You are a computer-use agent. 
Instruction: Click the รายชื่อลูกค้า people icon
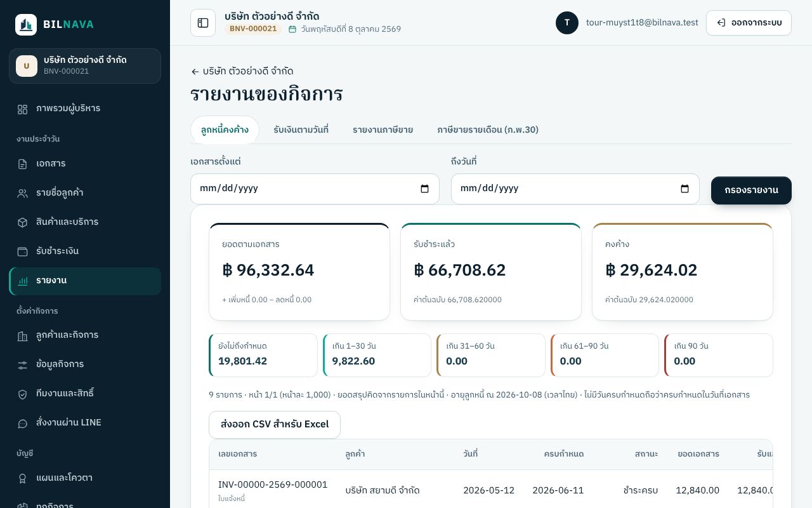point(23,193)
